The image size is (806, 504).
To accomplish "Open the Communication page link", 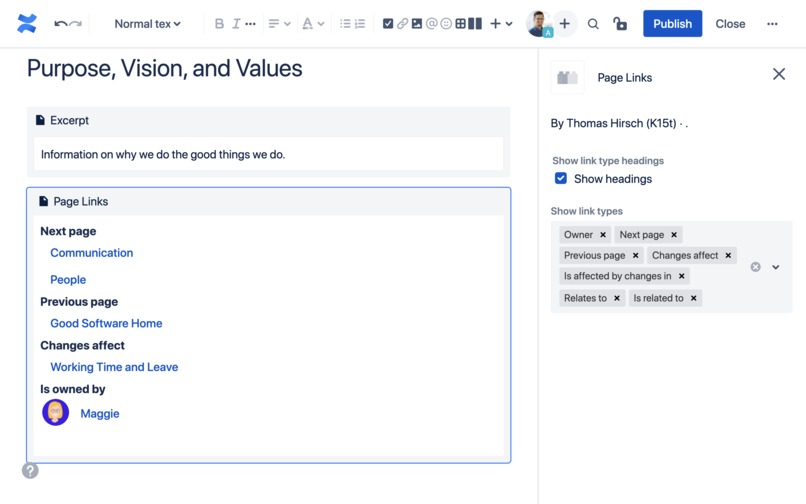I will pyautogui.click(x=91, y=253).
